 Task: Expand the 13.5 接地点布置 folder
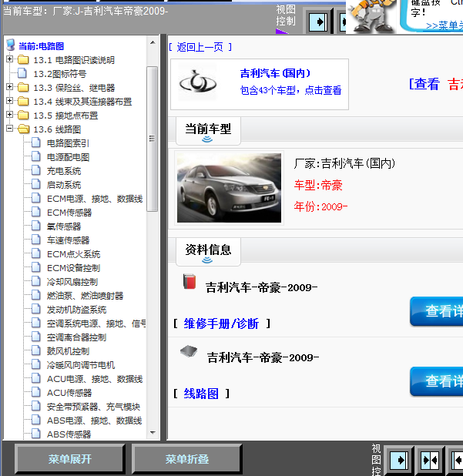tap(10, 115)
